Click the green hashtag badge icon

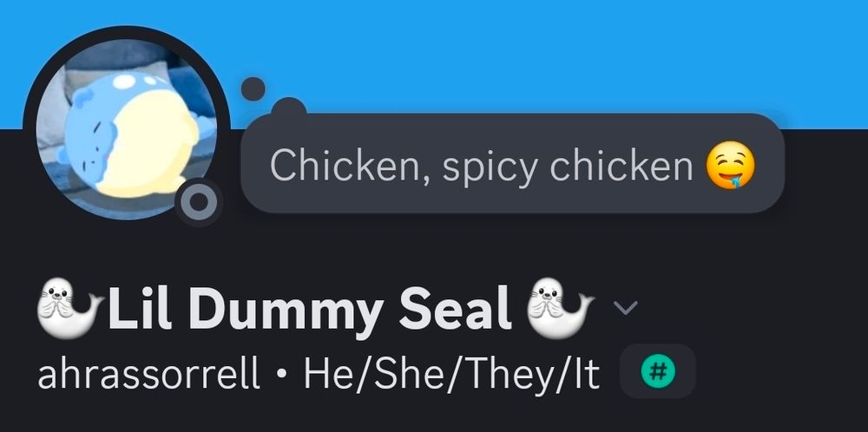point(658,371)
